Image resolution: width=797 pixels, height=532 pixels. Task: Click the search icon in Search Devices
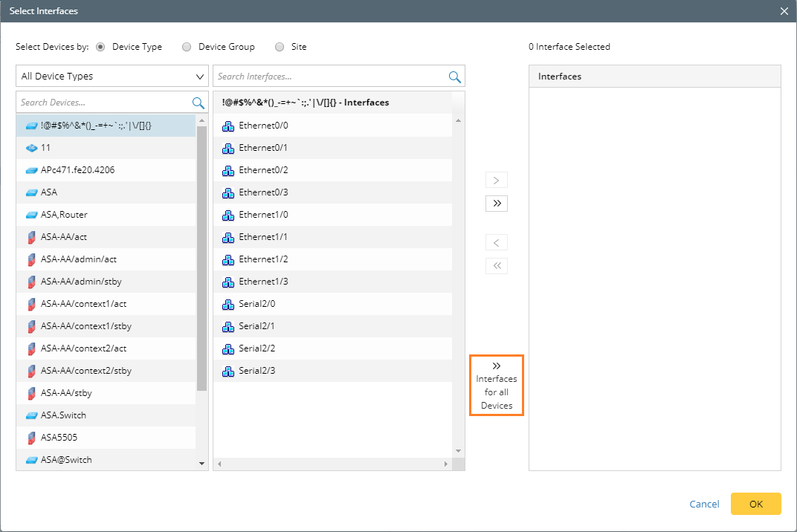click(x=199, y=103)
